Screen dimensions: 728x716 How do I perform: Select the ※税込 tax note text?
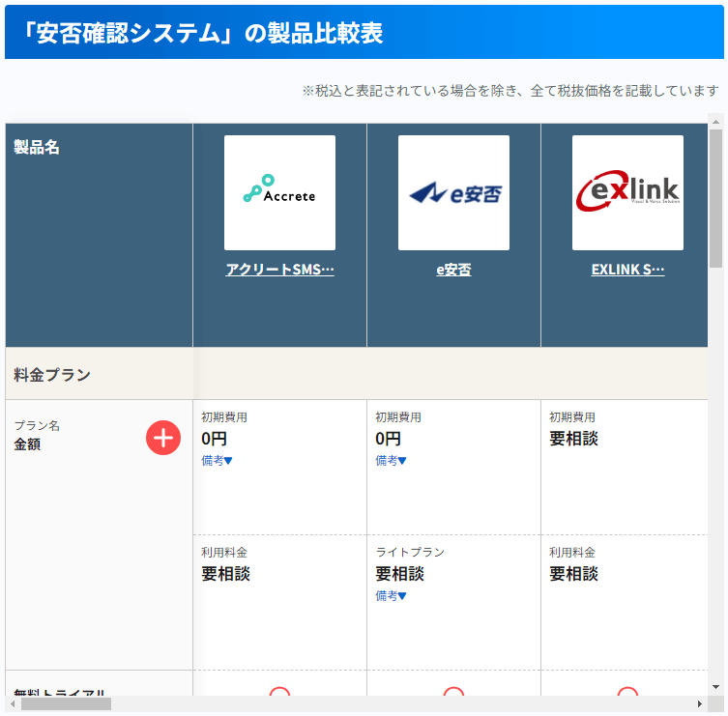[510, 91]
